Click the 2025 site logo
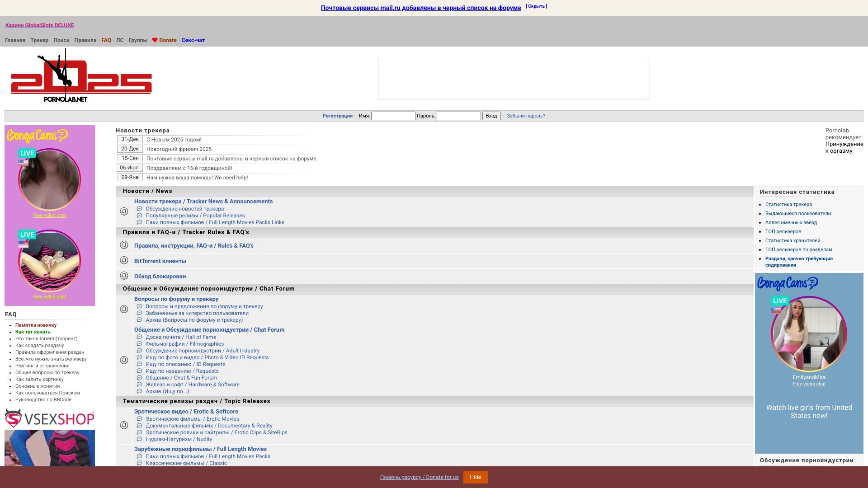The width and height of the screenshot is (868, 488). (81, 77)
